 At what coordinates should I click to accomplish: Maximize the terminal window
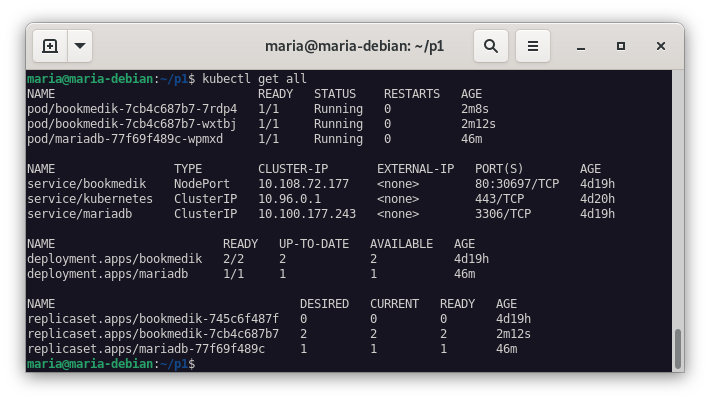tap(621, 46)
